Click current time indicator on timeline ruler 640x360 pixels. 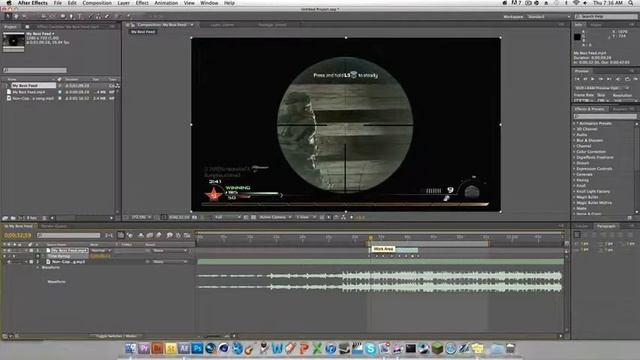(371, 237)
